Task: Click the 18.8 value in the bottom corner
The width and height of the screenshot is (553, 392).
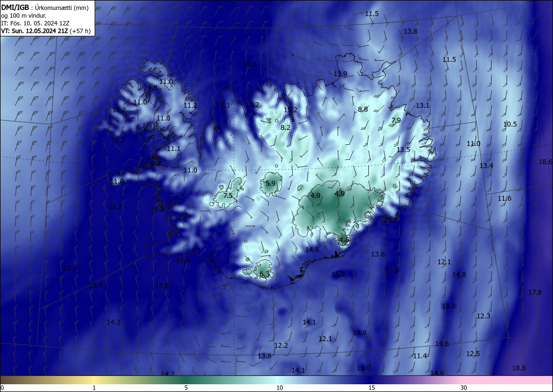Action: point(519,368)
